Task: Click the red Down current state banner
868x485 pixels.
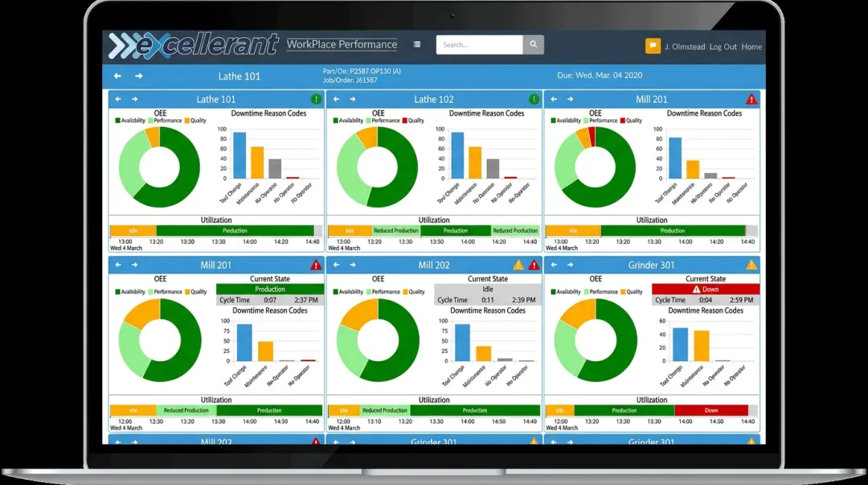Action: (x=706, y=290)
